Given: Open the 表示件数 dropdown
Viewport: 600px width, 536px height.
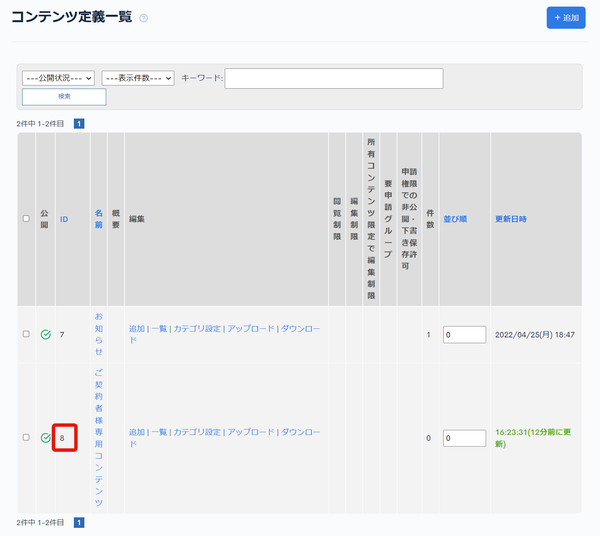Looking at the screenshot, I should pyautogui.click(x=138, y=78).
